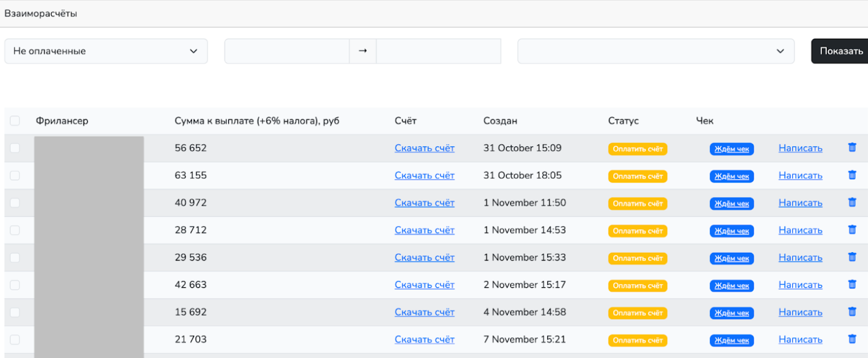Screen dimensions: 868x358
Task: Open the 'Не оплаченные' status dropdown
Action: (106, 51)
